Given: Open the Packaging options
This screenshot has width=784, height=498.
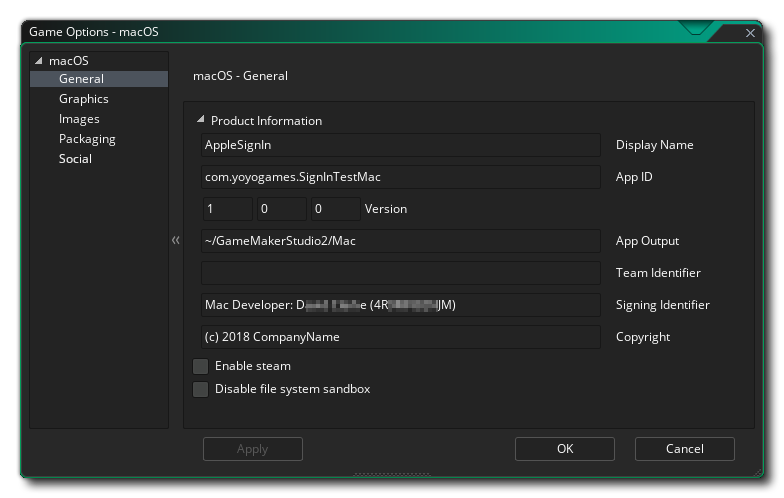Looking at the screenshot, I should click(x=87, y=139).
